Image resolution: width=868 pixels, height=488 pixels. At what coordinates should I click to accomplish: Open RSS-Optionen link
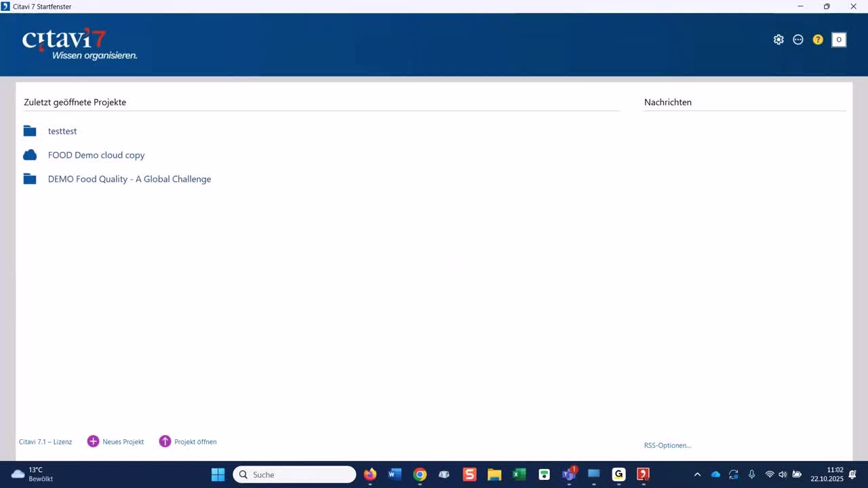click(x=667, y=445)
